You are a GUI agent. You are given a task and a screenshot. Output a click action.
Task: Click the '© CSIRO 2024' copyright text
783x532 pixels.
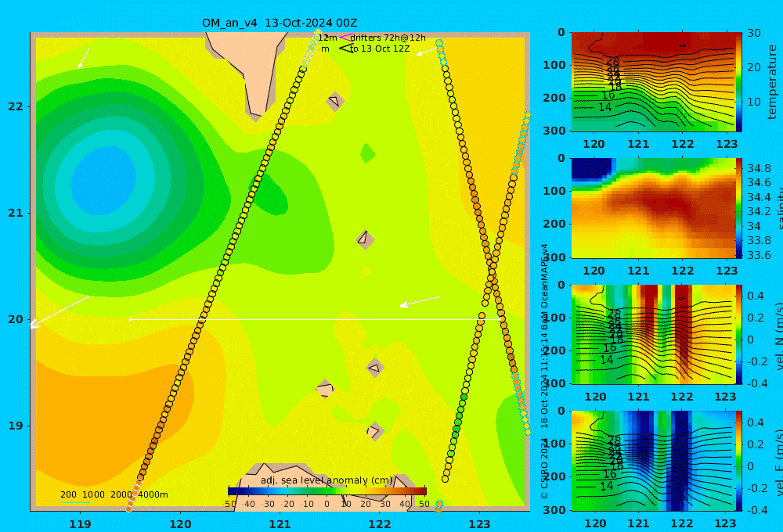(544, 468)
